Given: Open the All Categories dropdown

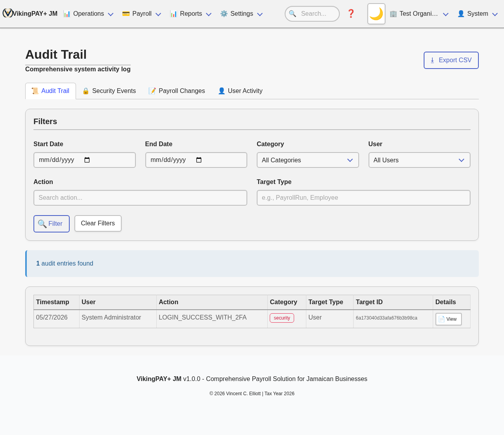Looking at the screenshot, I should pos(308,160).
